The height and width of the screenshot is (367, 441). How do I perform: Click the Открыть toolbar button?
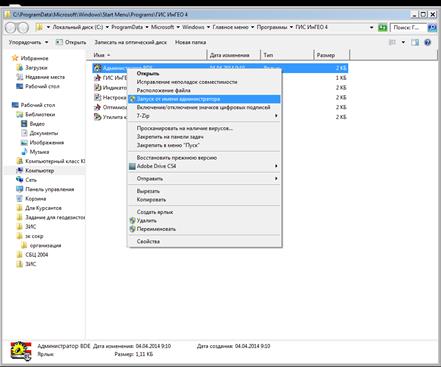click(x=71, y=42)
